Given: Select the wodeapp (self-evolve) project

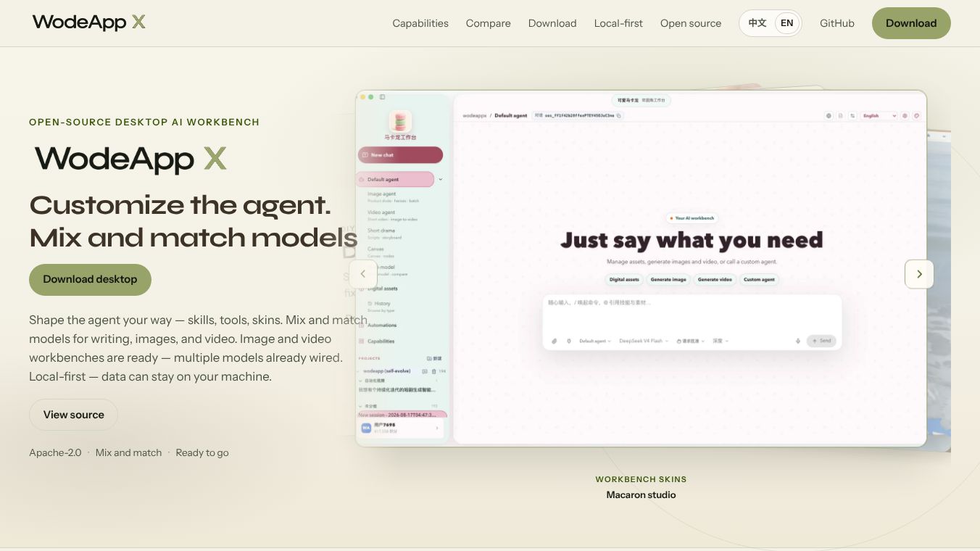Looking at the screenshot, I should click(x=387, y=371).
